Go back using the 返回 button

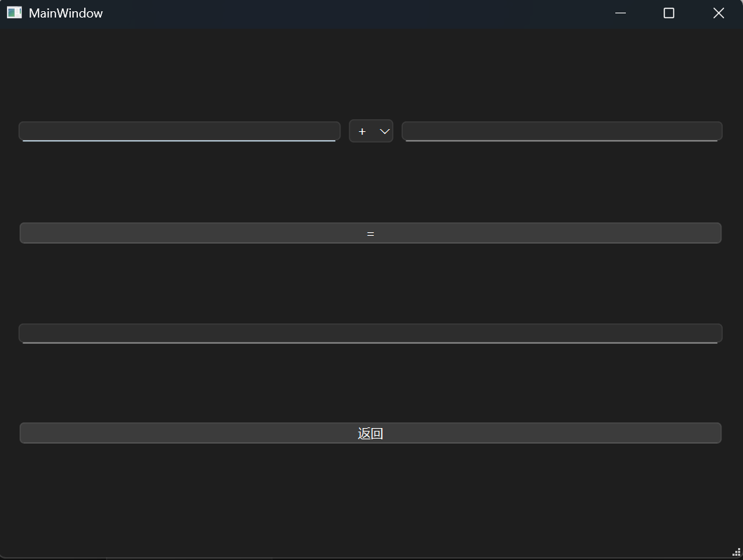(x=370, y=433)
